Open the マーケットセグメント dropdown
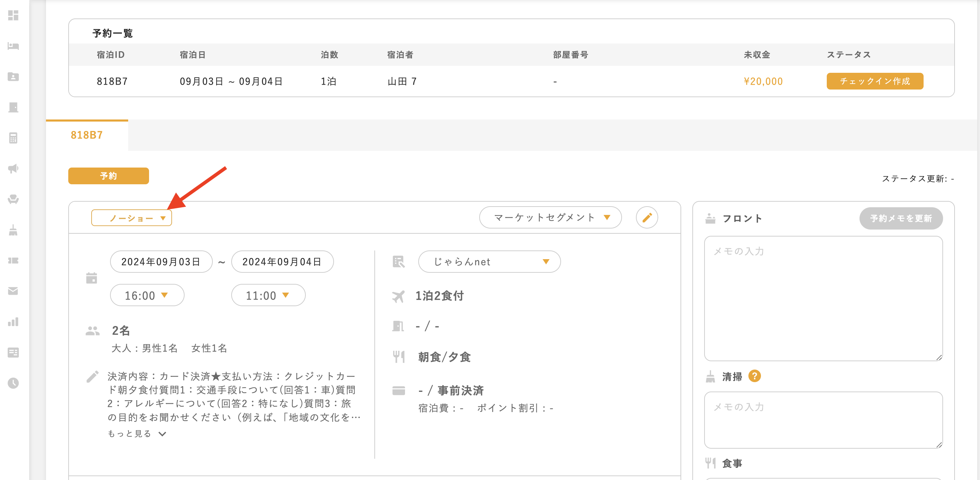This screenshot has height=480, width=980. pyautogui.click(x=551, y=218)
